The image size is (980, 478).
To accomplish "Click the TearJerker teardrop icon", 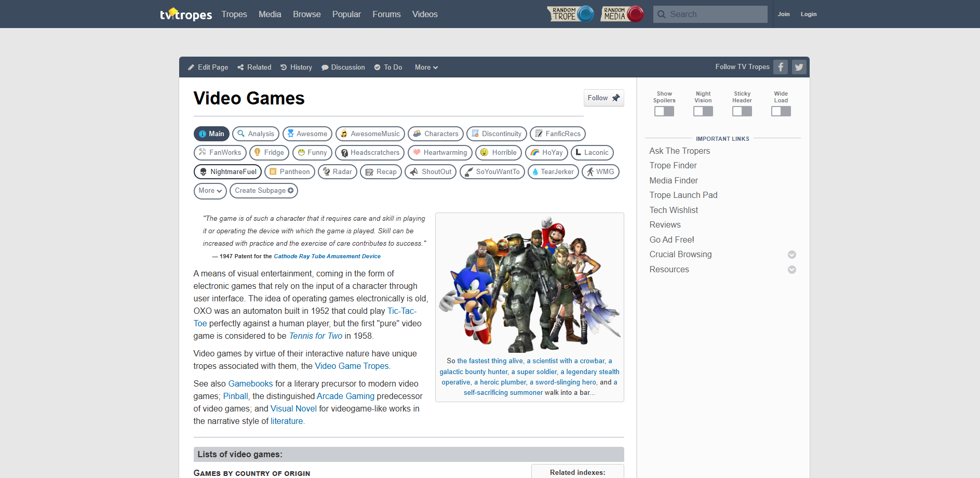I will pos(535,172).
